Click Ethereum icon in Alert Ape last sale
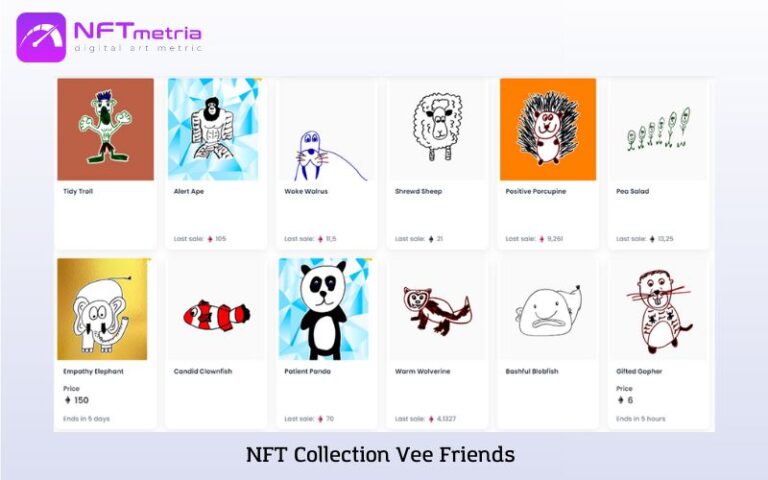Image resolution: width=768 pixels, height=480 pixels. (x=210, y=239)
